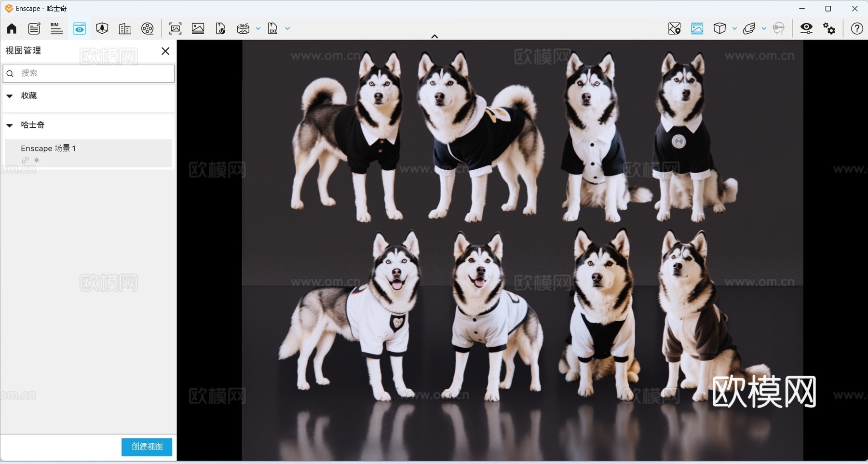Collapse the toolbar with the up chevron
The image size is (868, 464).
coord(434,36)
